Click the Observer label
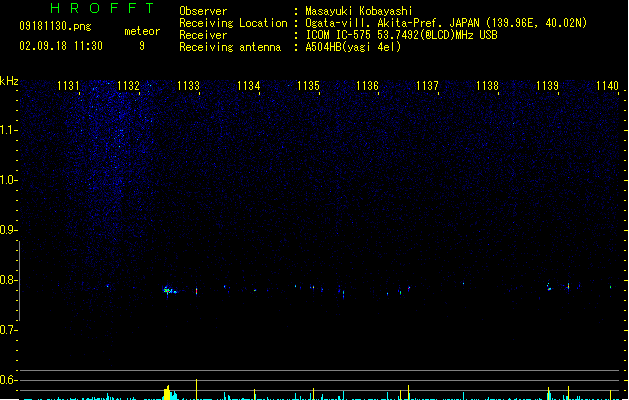This screenshot has height=400, width=629. click(x=203, y=11)
